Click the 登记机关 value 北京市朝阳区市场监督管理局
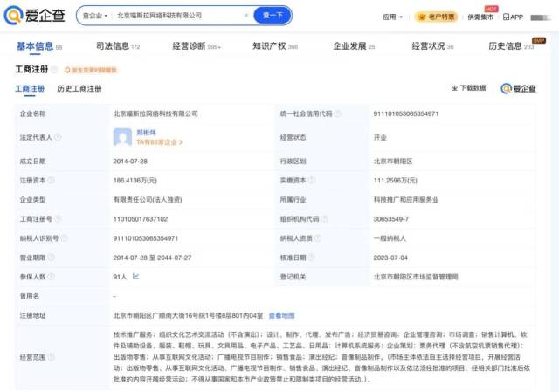 416,277
